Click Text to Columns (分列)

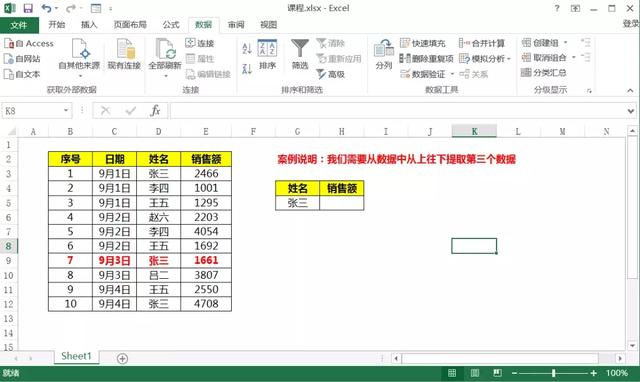pyautogui.click(x=384, y=55)
